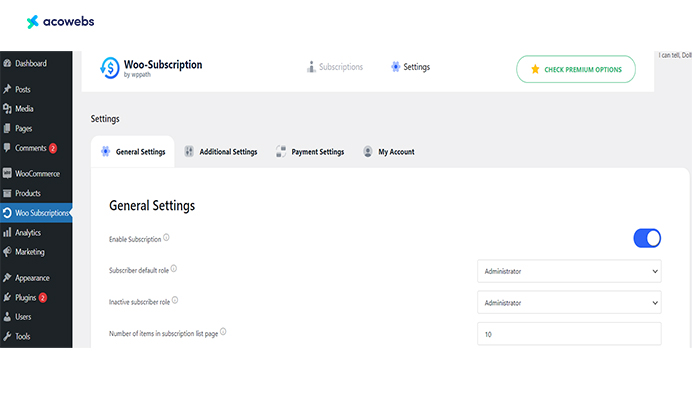
Task: Click the Subscriptions header nav icon
Action: point(311,67)
